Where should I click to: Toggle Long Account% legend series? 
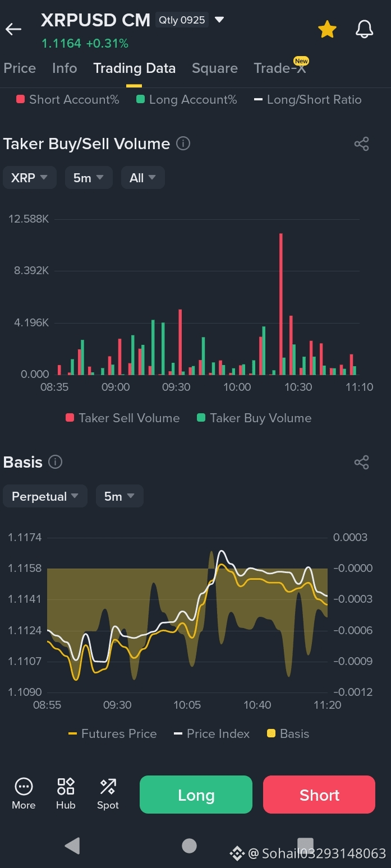(x=187, y=100)
